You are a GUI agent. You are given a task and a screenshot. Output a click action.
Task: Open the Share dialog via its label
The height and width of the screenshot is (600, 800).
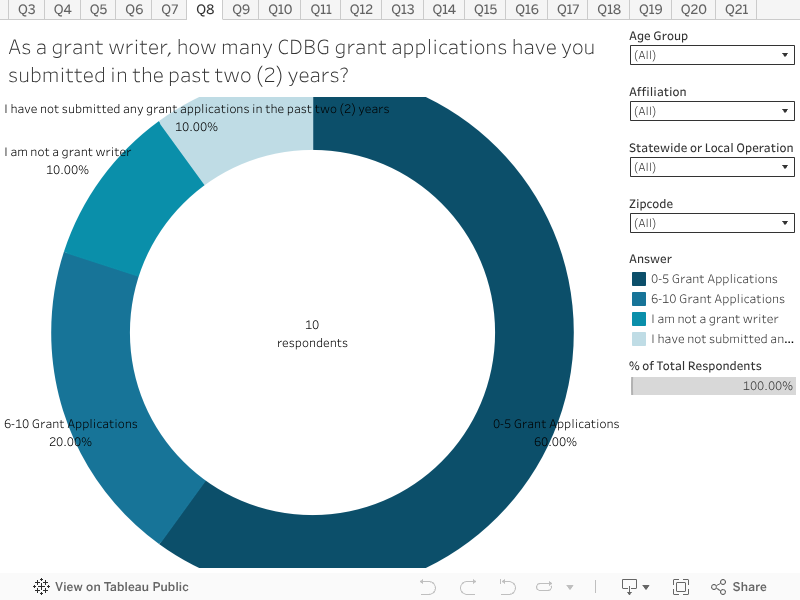pyautogui.click(x=749, y=587)
